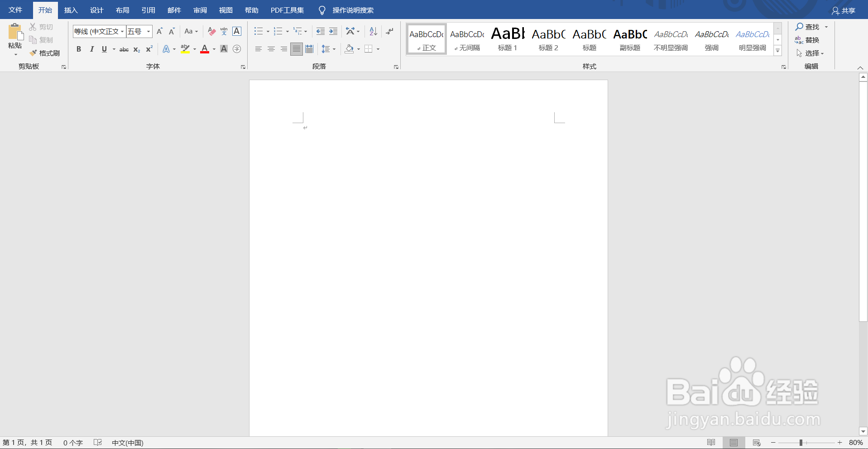Switch to the 设计 (Design) tab
This screenshot has height=449, width=868.
tap(97, 10)
